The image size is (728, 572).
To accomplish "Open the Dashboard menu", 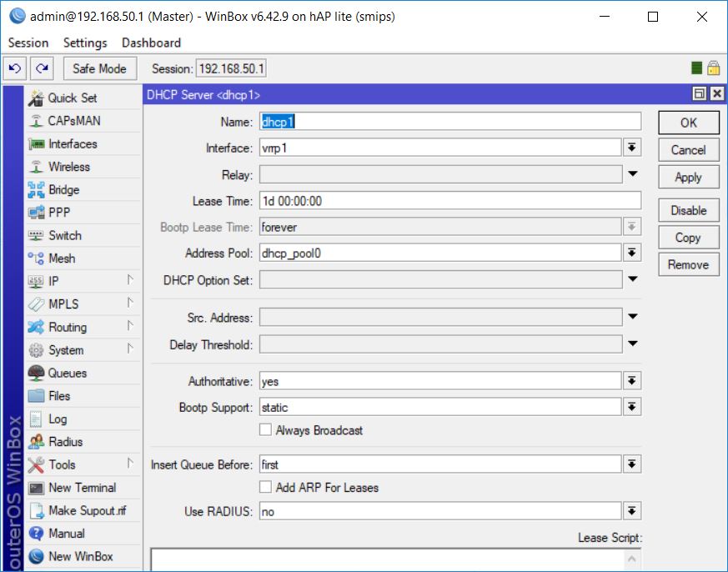I will (152, 43).
